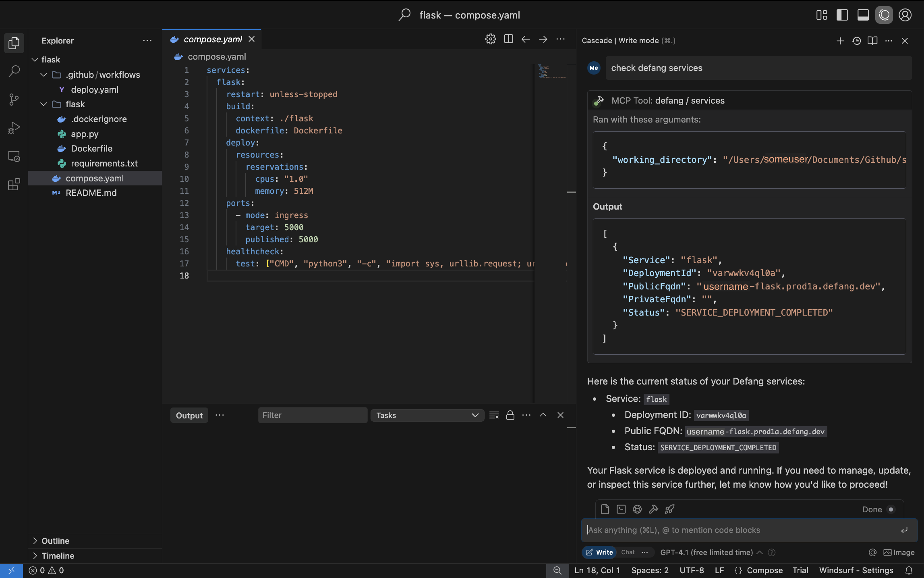Submit the Cascade prompt with enter arrow

click(904, 530)
